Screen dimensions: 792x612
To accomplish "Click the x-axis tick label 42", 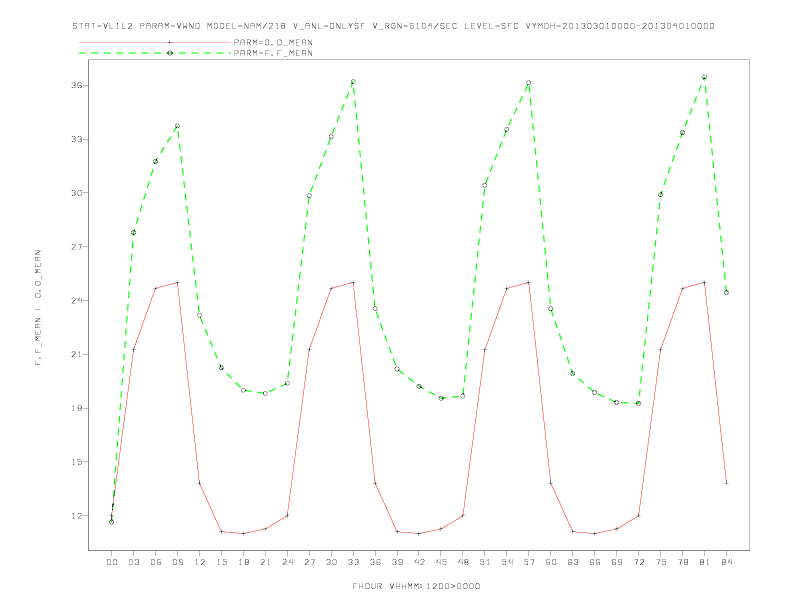I will click(x=419, y=562).
